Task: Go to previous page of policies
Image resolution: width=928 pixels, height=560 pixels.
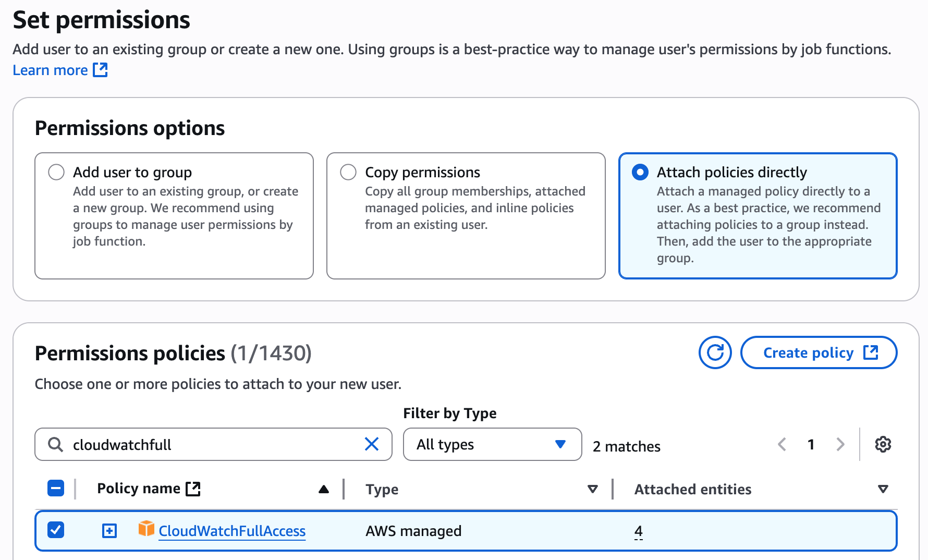Action: click(x=782, y=444)
